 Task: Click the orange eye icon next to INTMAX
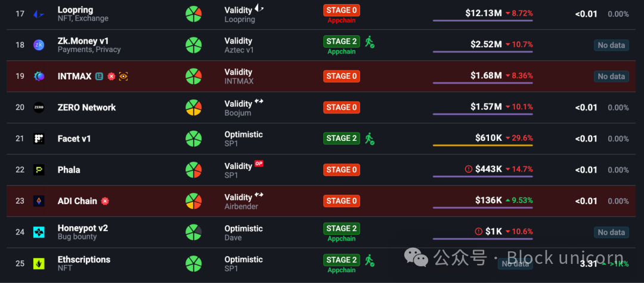(123, 76)
